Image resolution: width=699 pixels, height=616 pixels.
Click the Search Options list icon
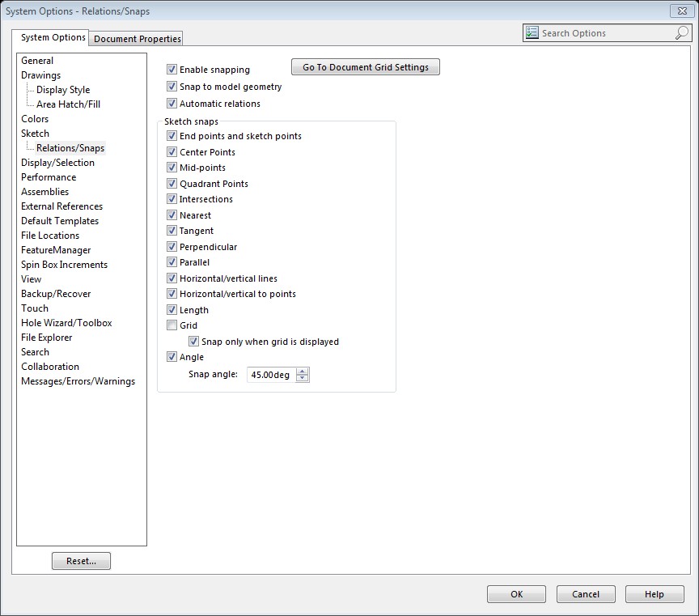(532, 33)
